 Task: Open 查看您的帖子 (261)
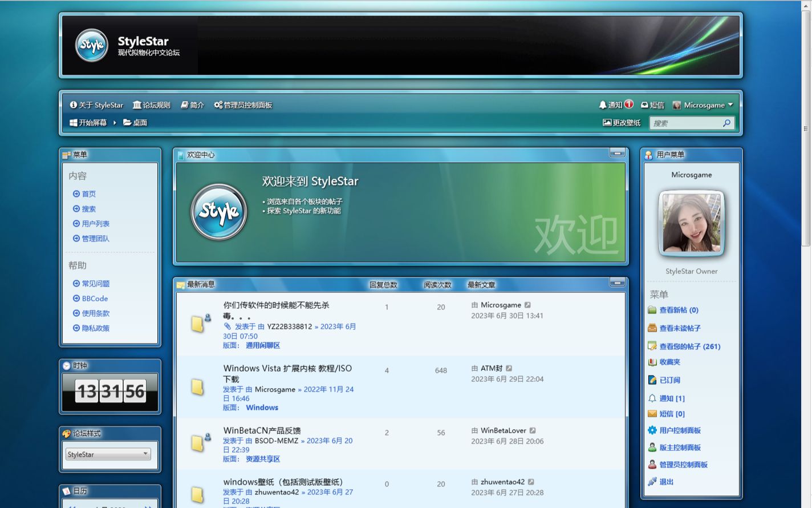[x=690, y=346]
